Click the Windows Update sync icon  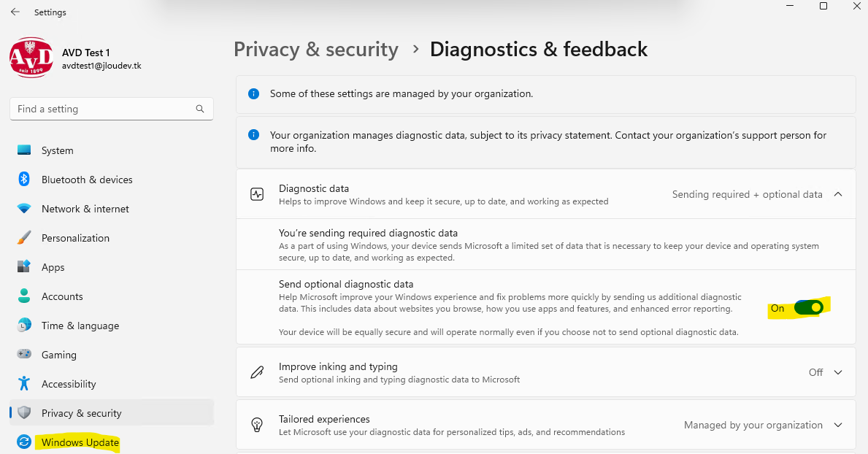(24, 442)
